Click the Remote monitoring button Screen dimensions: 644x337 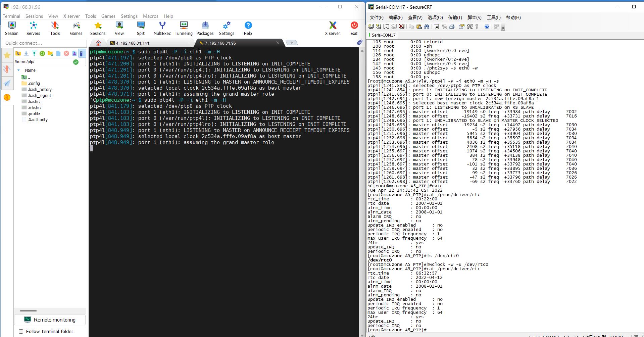click(50, 320)
